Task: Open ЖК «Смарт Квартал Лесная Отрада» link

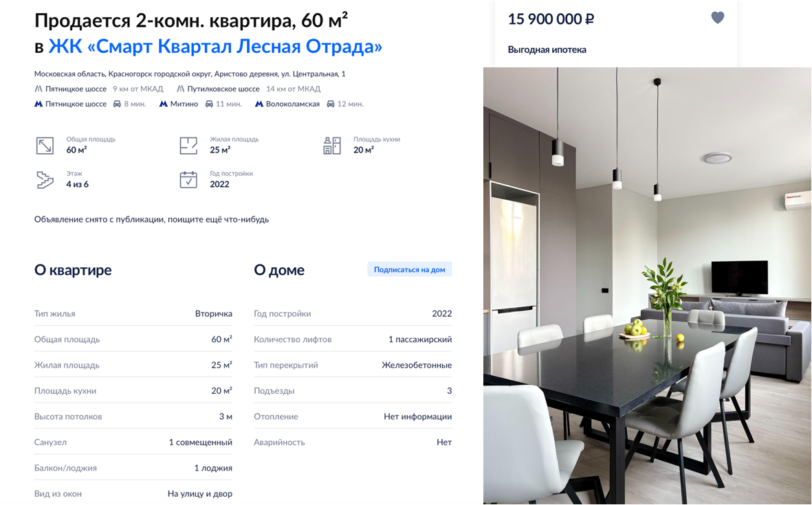Action: 215,47
